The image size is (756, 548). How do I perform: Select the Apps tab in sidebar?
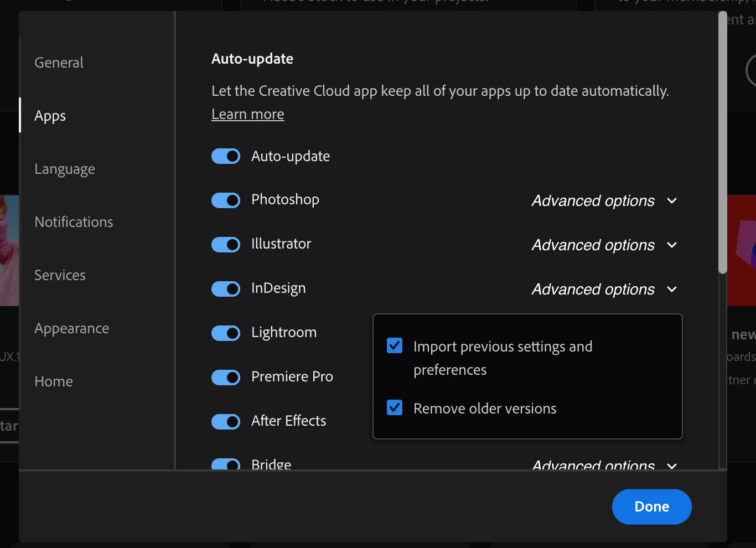click(50, 116)
